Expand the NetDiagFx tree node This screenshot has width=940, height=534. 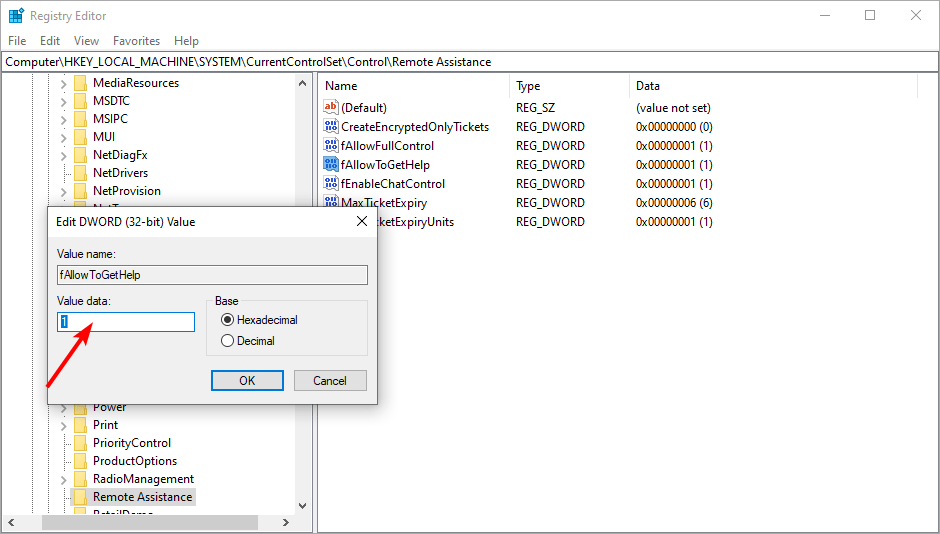tap(64, 156)
